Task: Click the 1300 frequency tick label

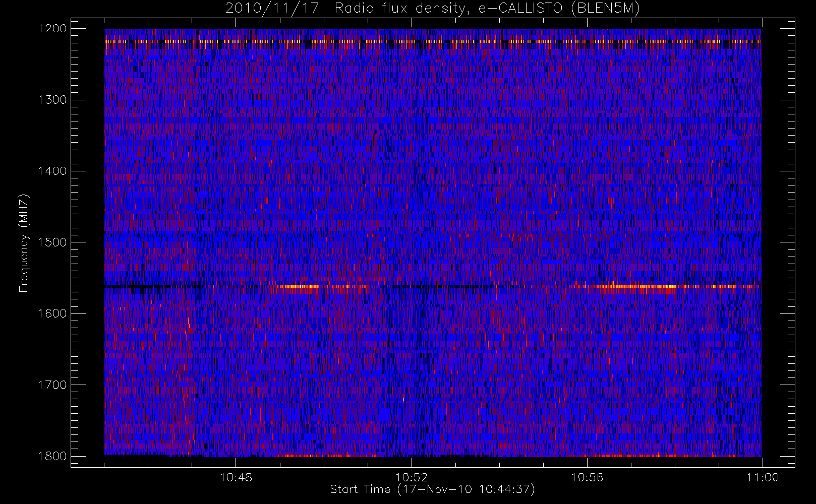Action: point(52,100)
